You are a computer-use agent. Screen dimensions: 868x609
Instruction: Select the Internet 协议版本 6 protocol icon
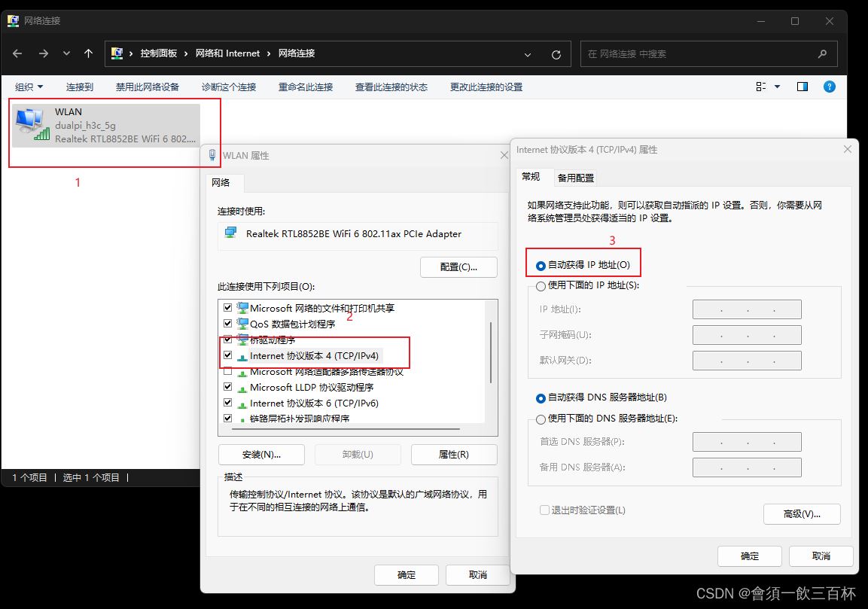click(242, 404)
